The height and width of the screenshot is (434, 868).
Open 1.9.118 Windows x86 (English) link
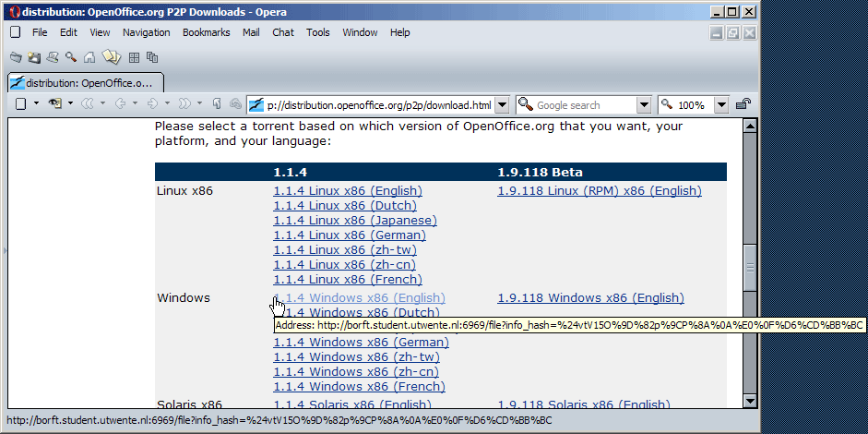590,297
